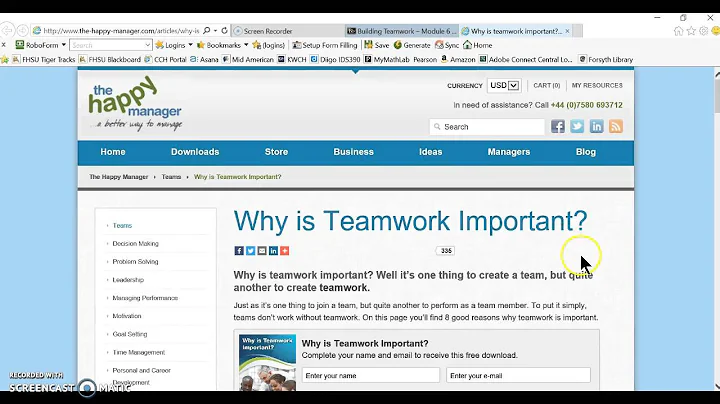Click The Happy Manager logo
720x404 pixels.
pyautogui.click(x=135, y=103)
